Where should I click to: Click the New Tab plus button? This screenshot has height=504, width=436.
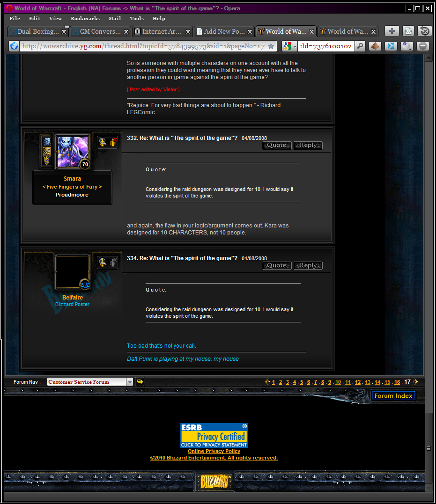392,31
